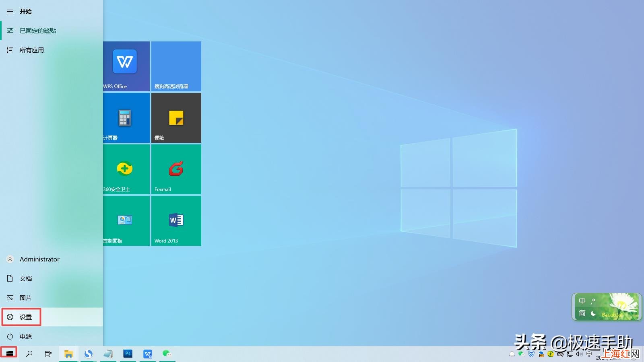Image resolution: width=644 pixels, height=362 pixels.
Task: Open the 便笺 sticky notes tile
Action: pyautogui.click(x=176, y=118)
